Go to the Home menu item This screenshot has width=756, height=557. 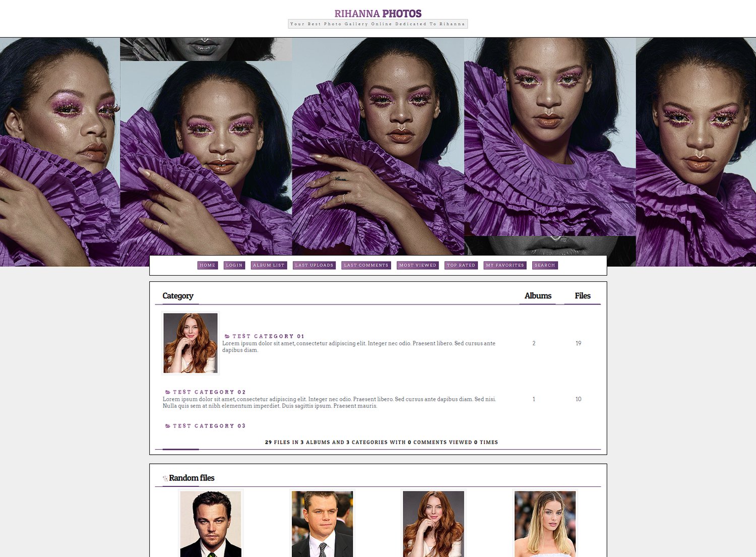point(208,265)
